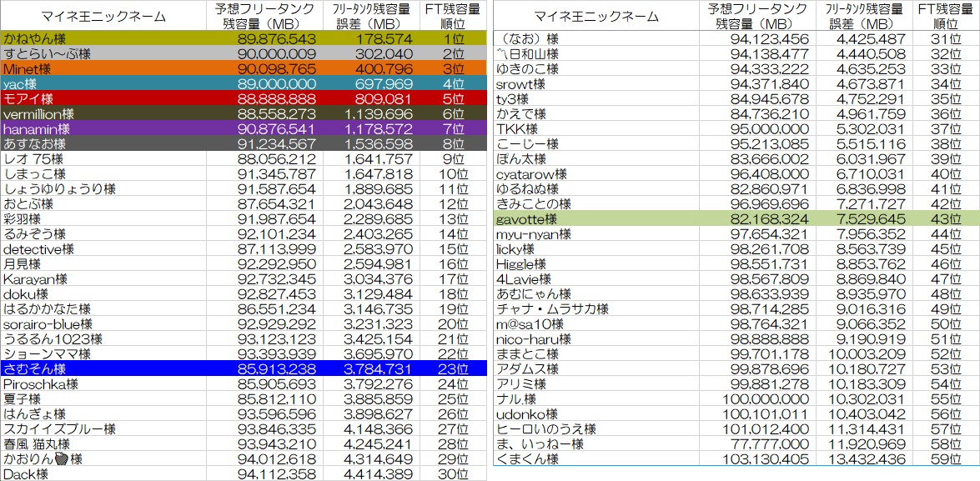
Task: Select the value 100,000,000 in ナル様 row
Action: (757, 398)
